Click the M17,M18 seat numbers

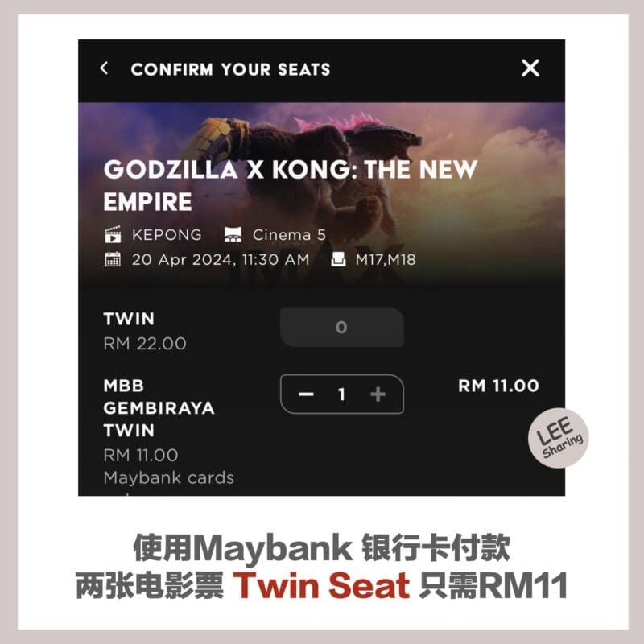point(386,259)
